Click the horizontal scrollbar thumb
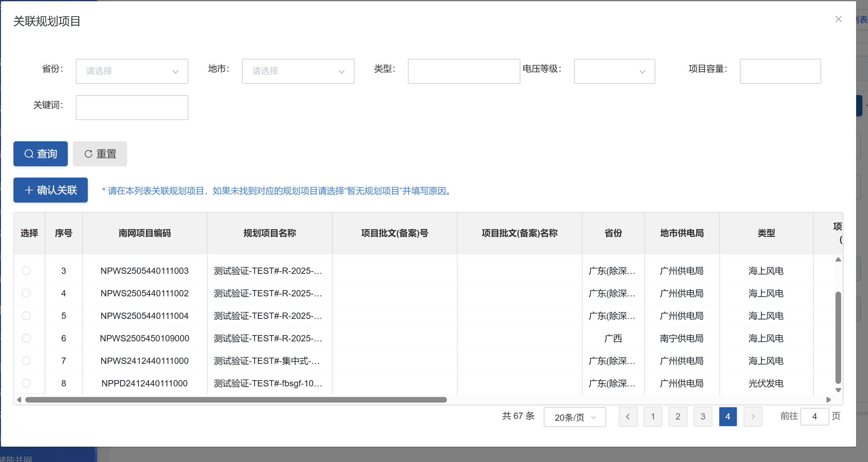 coord(236,400)
